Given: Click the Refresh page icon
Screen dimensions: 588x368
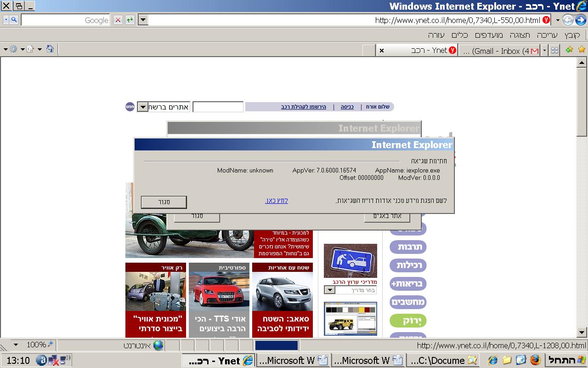Looking at the screenshot, I should 130,20.
